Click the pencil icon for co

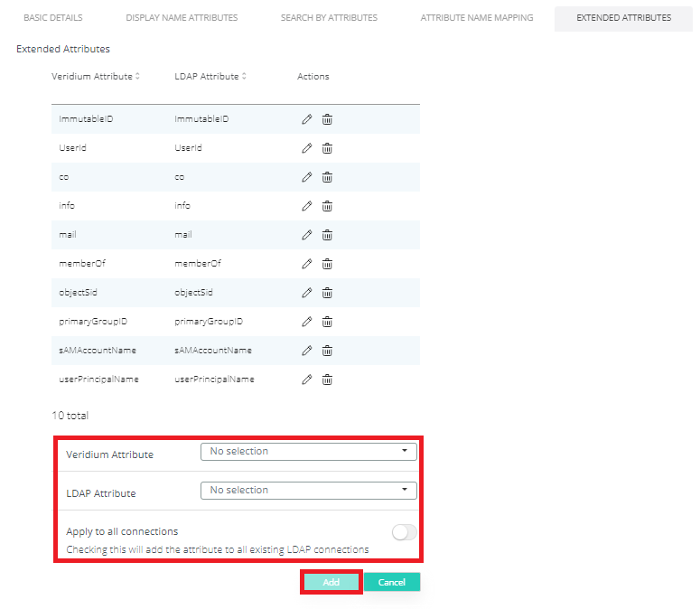tap(307, 177)
